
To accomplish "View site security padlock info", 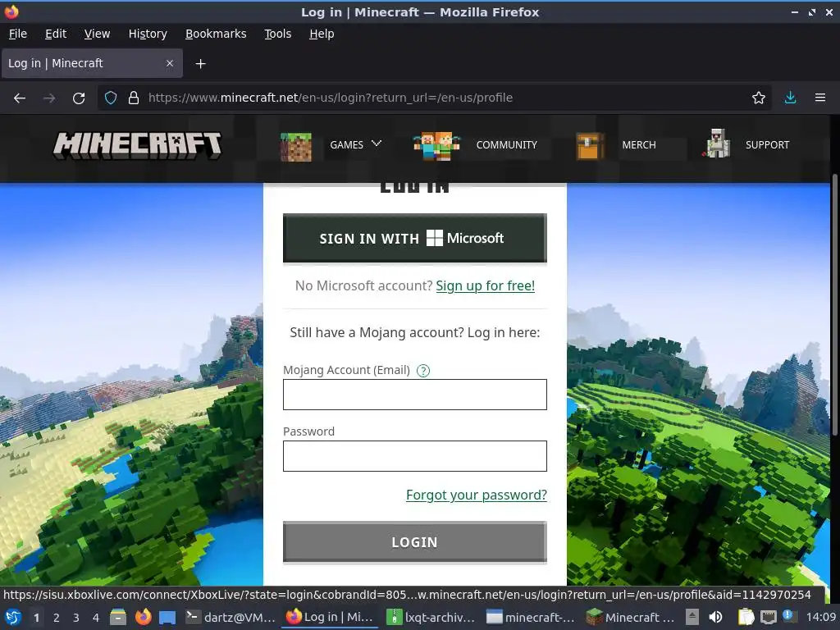I will click(134, 98).
